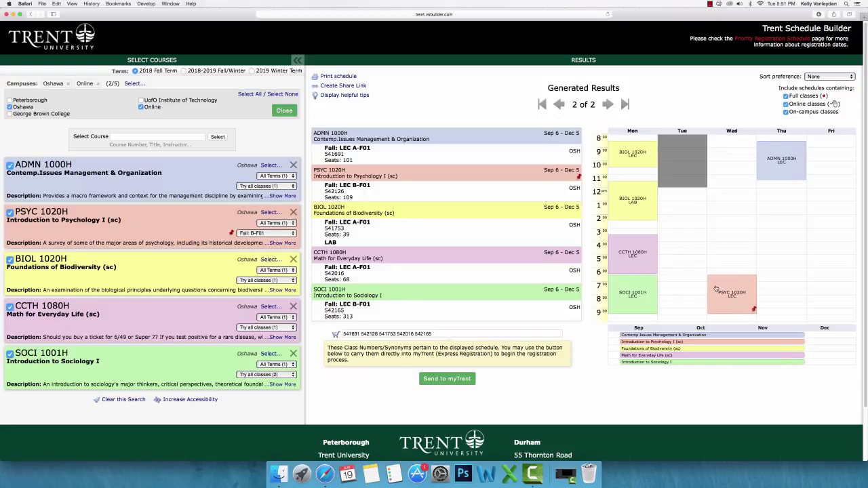The image size is (868, 488).
Task: Click Clear this Search link
Action: pyautogui.click(x=123, y=399)
